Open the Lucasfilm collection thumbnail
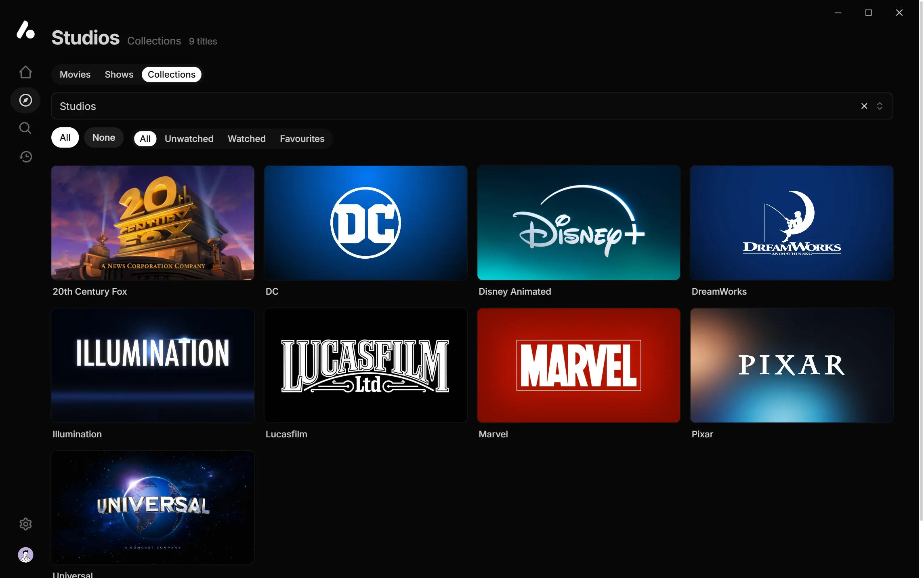 point(365,365)
